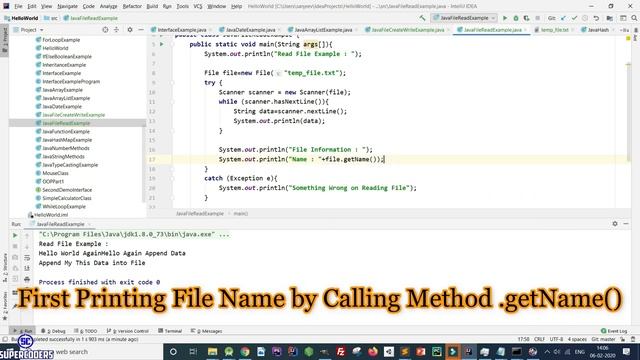Switch to JavaFileCreateWriteExample.java tab
This screenshot has height=360, width=640.
[408, 30]
